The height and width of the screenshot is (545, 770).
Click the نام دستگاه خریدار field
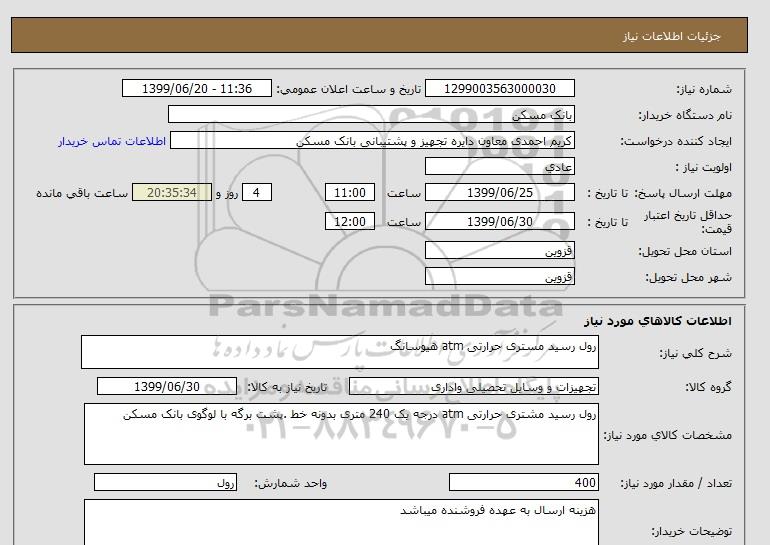click(x=391, y=115)
